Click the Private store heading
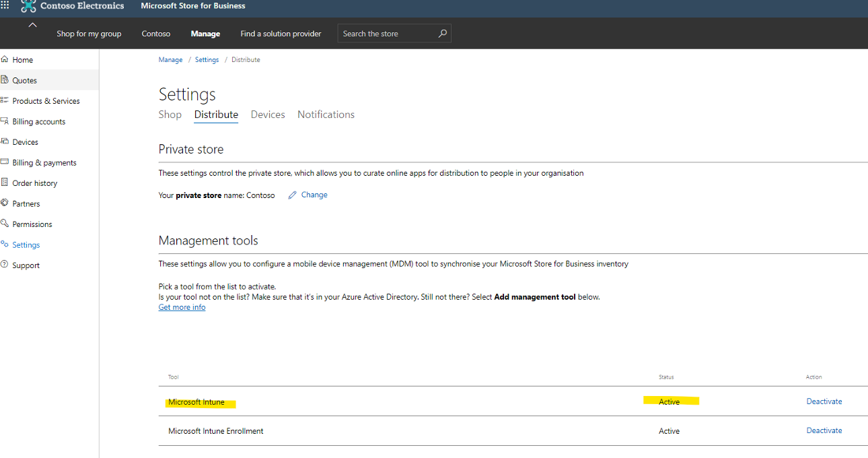The width and height of the screenshot is (868, 458). click(x=191, y=150)
